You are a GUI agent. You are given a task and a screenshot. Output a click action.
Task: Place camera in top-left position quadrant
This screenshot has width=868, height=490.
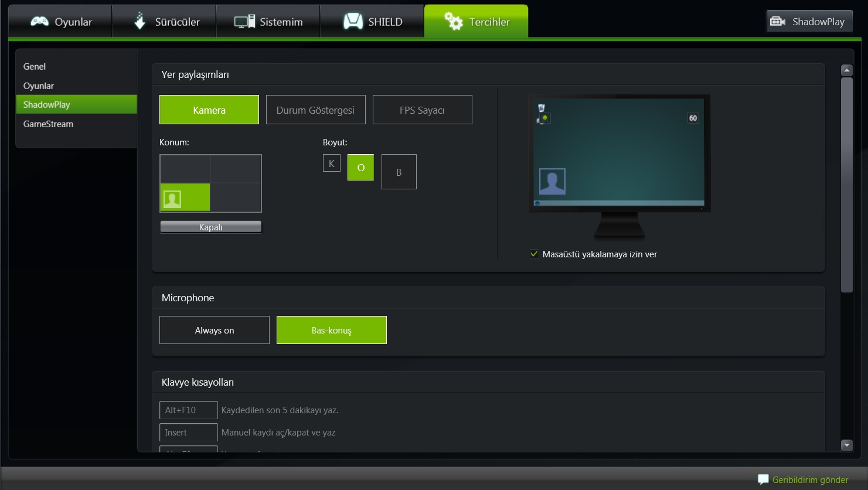tap(185, 169)
